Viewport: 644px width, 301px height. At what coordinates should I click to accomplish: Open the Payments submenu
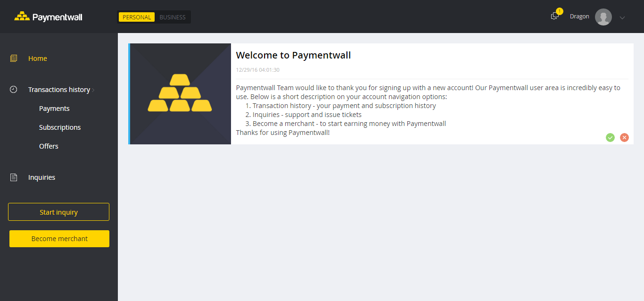54,109
